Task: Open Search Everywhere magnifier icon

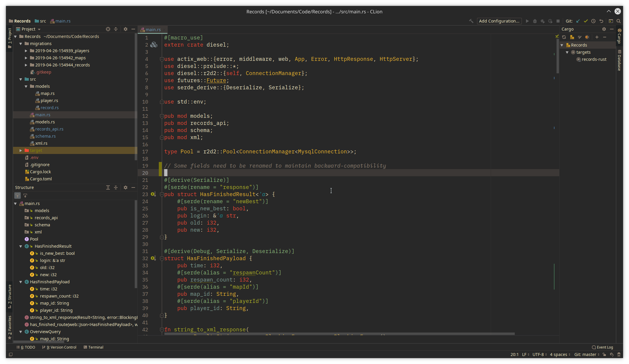Action: [x=619, y=21]
